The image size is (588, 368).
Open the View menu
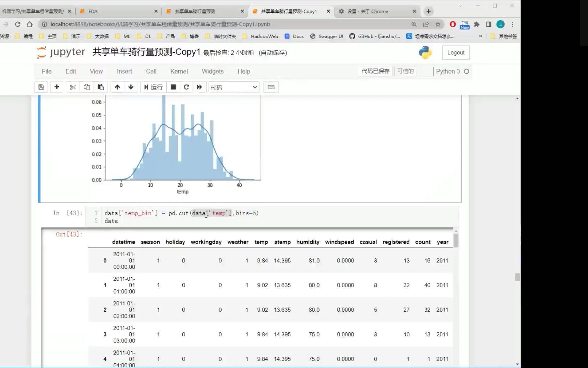[96, 71]
